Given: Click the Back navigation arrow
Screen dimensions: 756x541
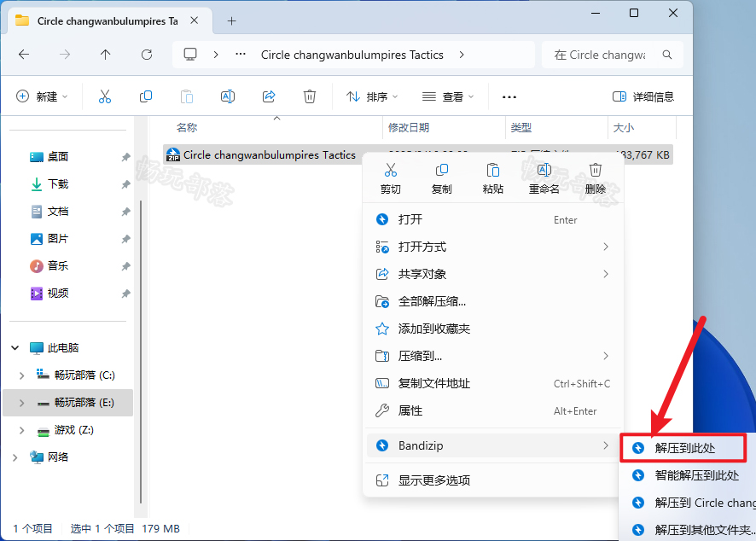Looking at the screenshot, I should (24, 55).
